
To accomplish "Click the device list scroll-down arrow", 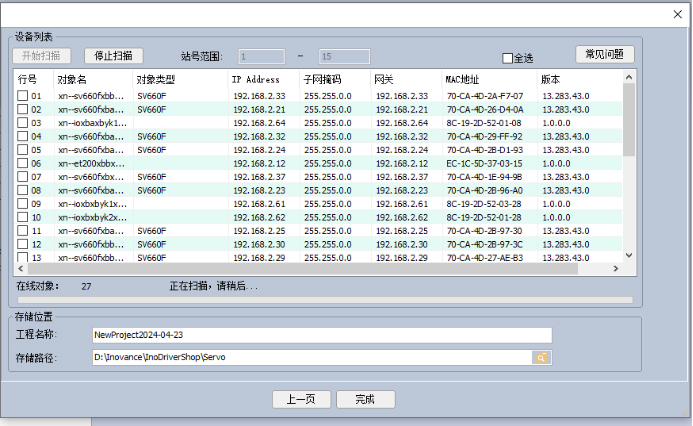I will pos(629,256).
